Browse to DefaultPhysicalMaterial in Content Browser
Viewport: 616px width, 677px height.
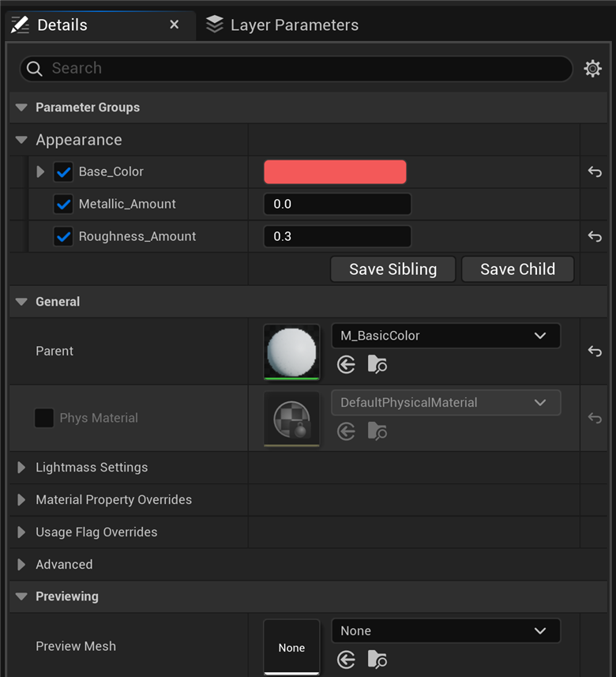click(377, 431)
